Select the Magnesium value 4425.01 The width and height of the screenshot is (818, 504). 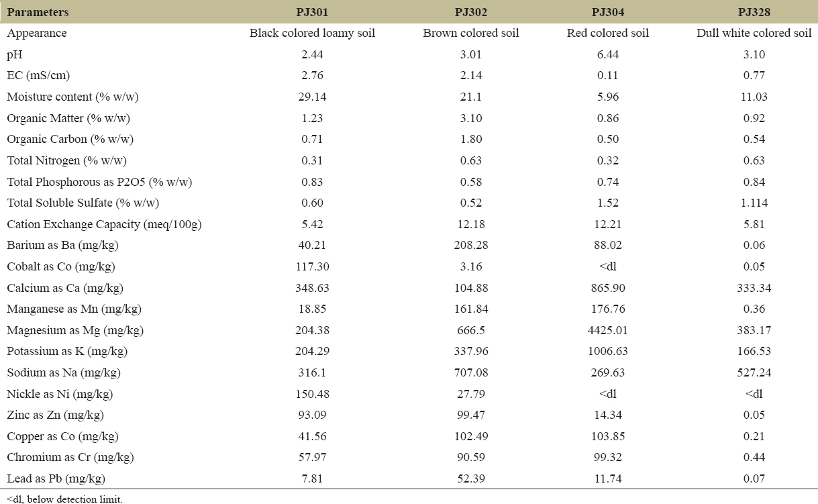[x=608, y=330]
